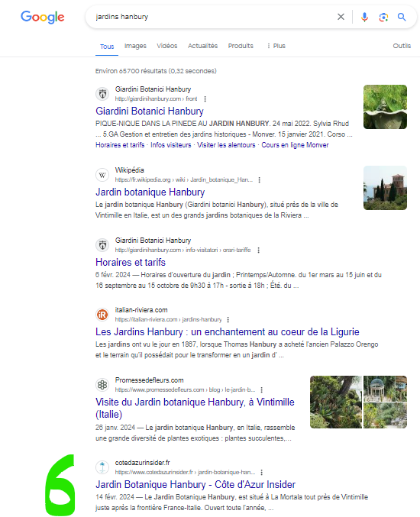Viewport: 420px width, 517px height.
Task: Open three-dot options for the first Giardini Botanici Hanbury result
Action: point(205,99)
